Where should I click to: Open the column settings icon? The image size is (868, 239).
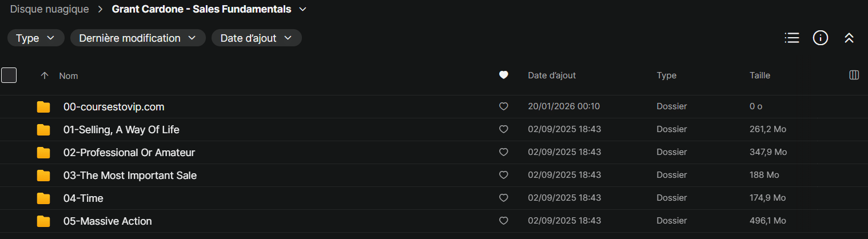pyautogui.click(x=854, y=75)
